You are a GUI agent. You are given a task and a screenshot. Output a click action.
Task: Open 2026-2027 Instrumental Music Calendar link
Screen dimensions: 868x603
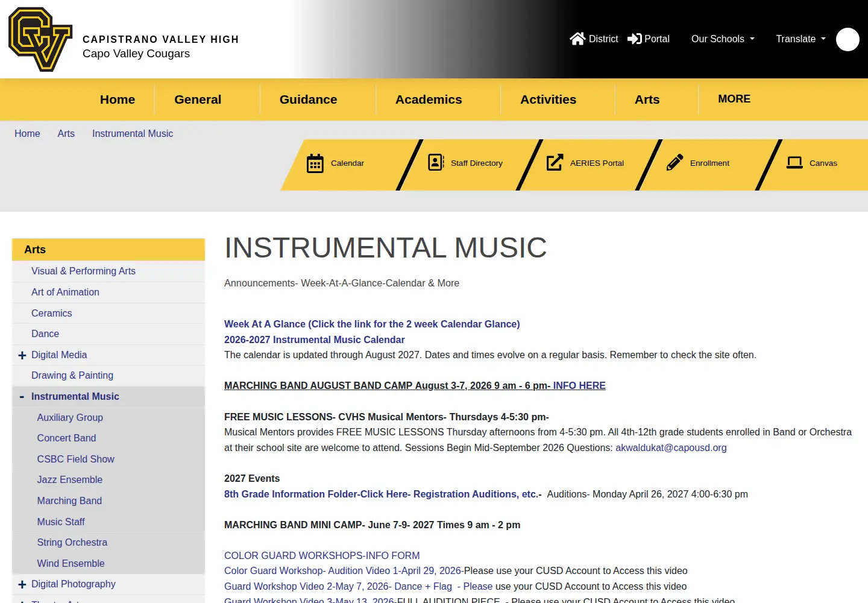315,339
